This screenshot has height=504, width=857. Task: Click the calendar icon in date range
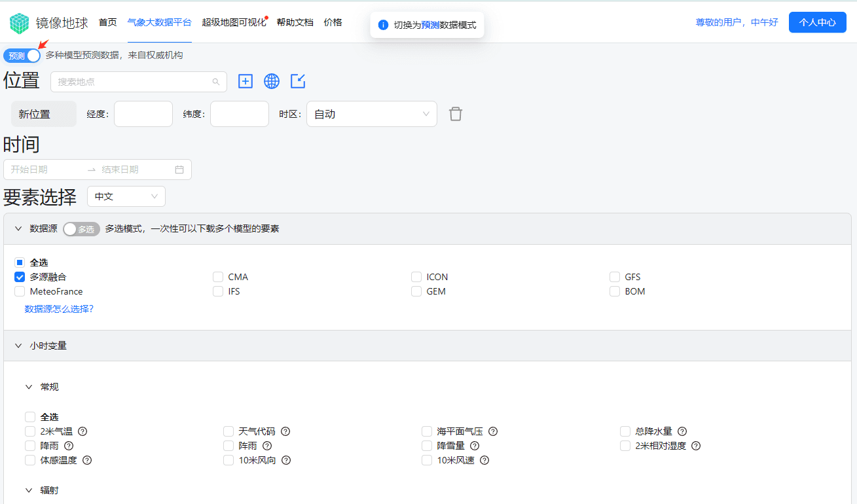179,170
